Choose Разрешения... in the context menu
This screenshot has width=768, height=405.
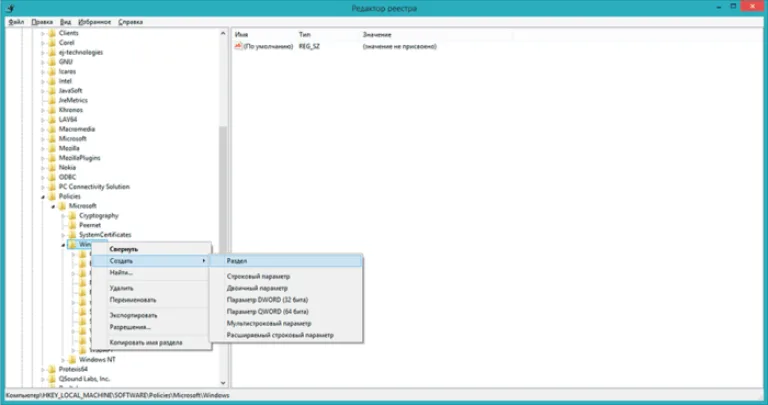click(152, 327)
